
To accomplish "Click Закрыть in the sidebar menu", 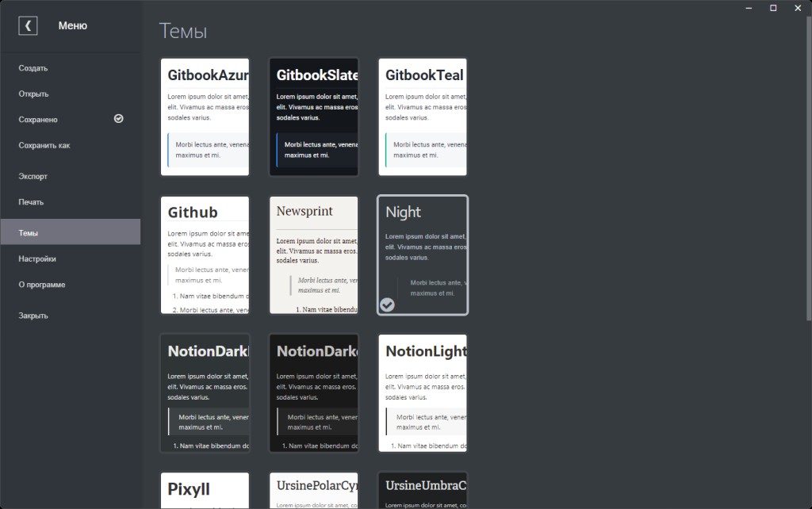I will coord(71,316).
